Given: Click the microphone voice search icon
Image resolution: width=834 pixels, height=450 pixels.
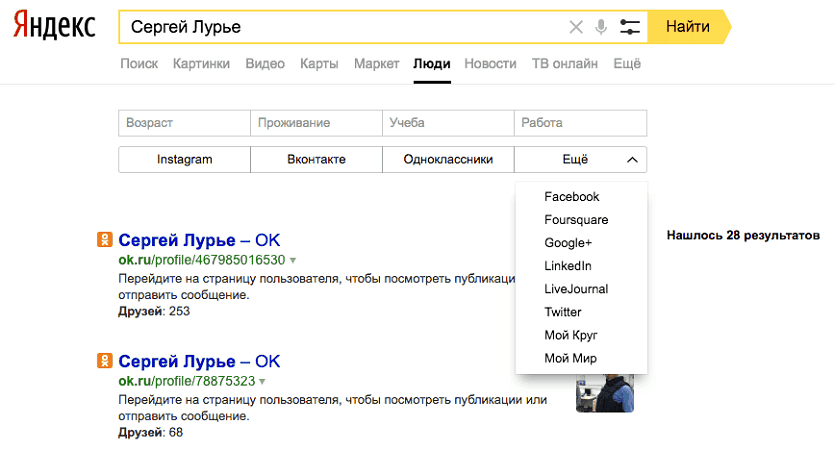Looking at the screenshot, I should [601, 27].
